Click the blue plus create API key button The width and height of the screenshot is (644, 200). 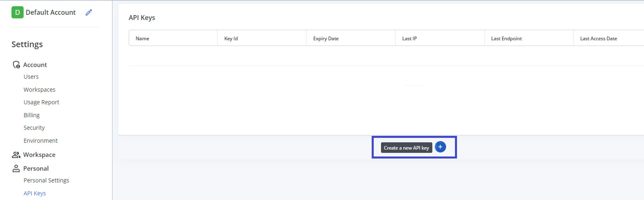[440, 147]
